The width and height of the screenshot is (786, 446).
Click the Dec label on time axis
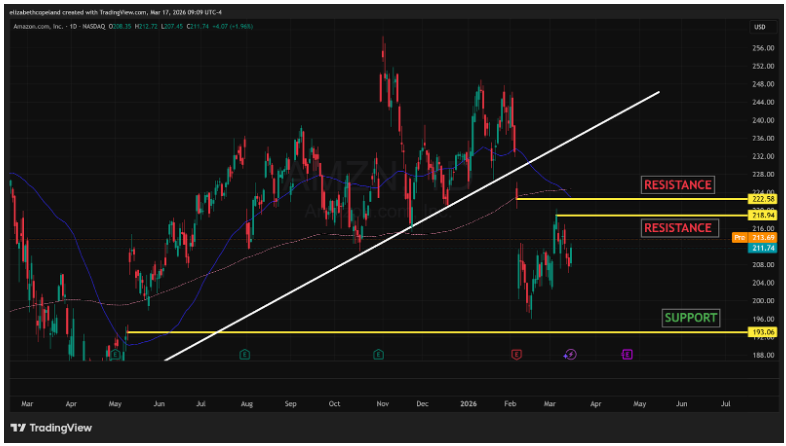point(422,403)
